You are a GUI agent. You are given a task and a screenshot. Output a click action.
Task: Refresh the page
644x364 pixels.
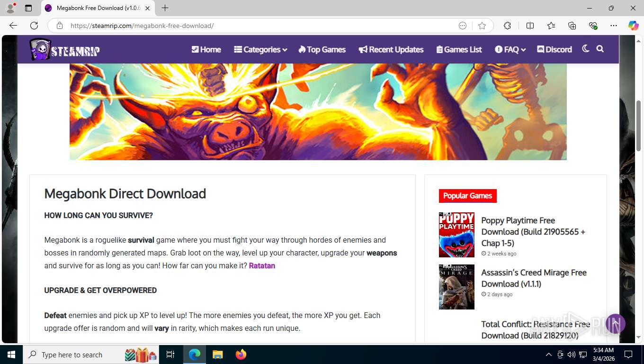click(34, 26)
